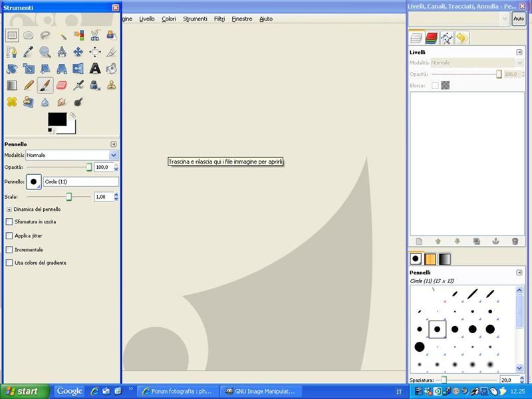Open the Colori menu

[x=169, y=19]
